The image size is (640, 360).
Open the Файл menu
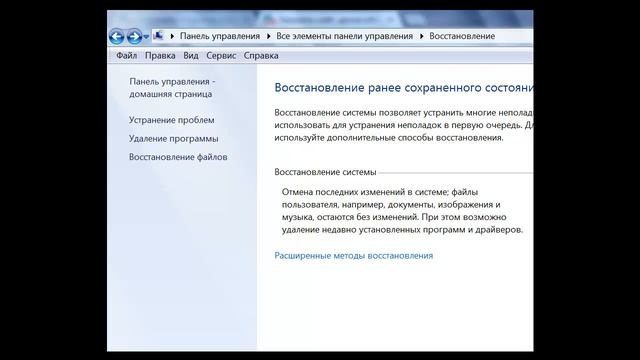pyautogui.click(x=127, y=56)
